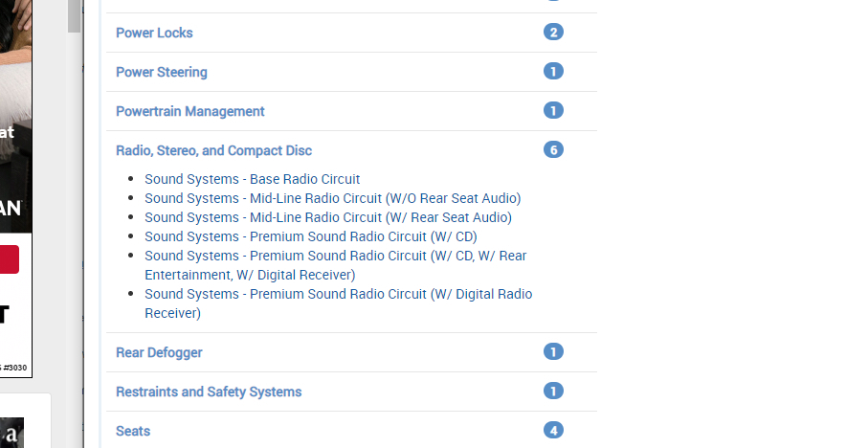The image size is (868, 448).
Task: Open the Base Radio Circuit diagram link
Action: pos(252,179)
